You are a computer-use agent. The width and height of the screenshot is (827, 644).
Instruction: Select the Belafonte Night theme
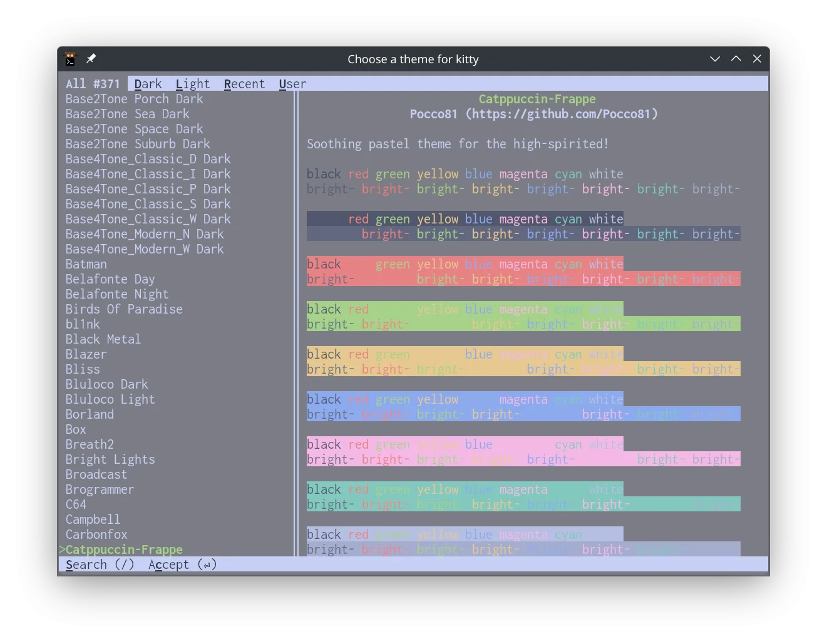(116, 294)
